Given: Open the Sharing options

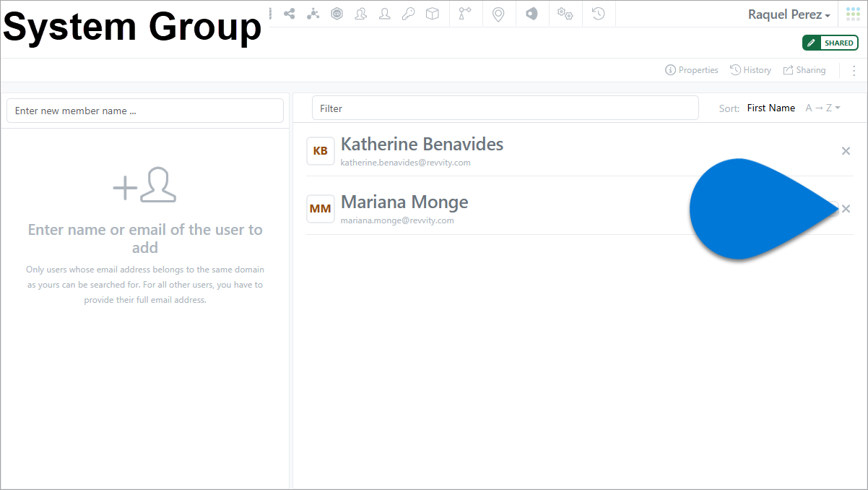Looking at the screenshot, I should [804, 70].
